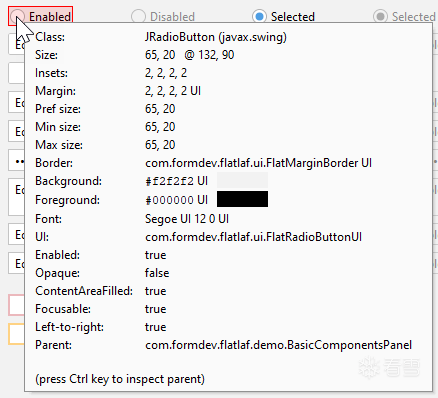Click the light gray Background color swatch
Viewport: 438px width, 398px height.
[x=242, y=180]
